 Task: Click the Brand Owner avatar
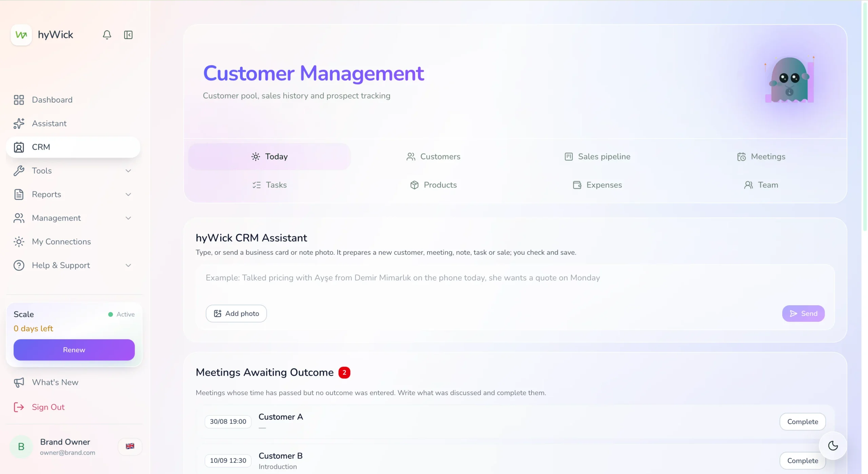(x=21, y=447)
